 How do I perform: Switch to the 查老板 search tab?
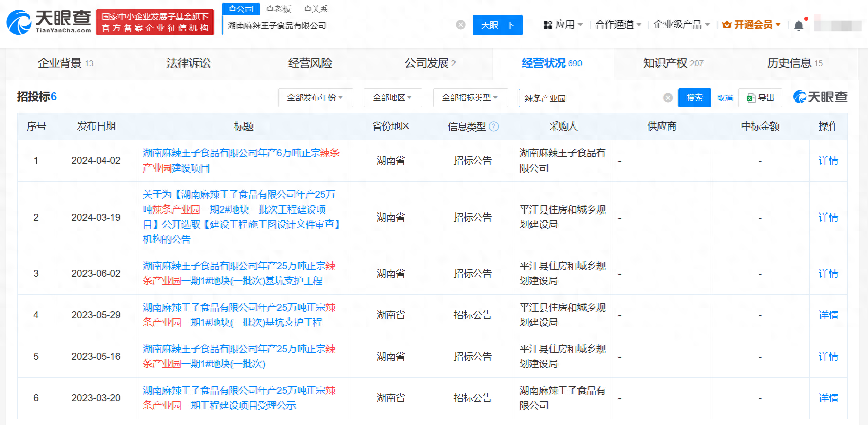[x=278, y=9]
